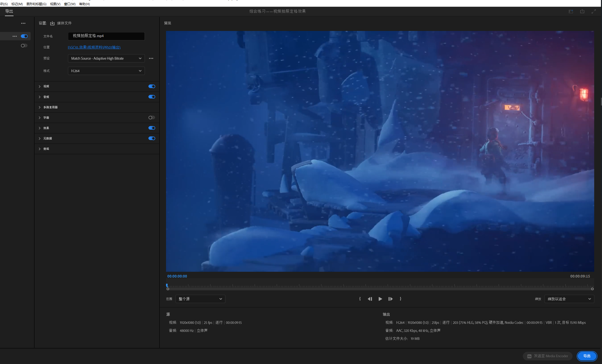
Task: Open preset options three-dot menu
Action: [151, 58]
